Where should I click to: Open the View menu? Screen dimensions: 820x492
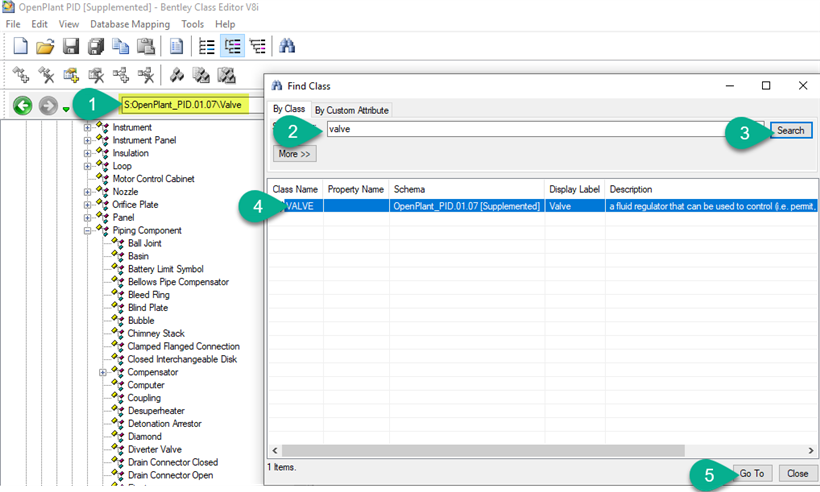click(x=69, y=24)
